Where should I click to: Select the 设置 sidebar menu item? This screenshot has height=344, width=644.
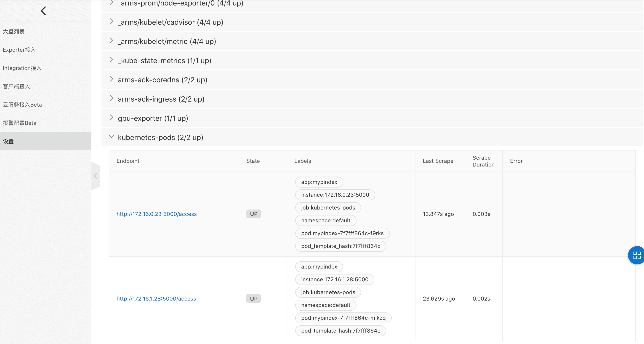pos(8,141)
